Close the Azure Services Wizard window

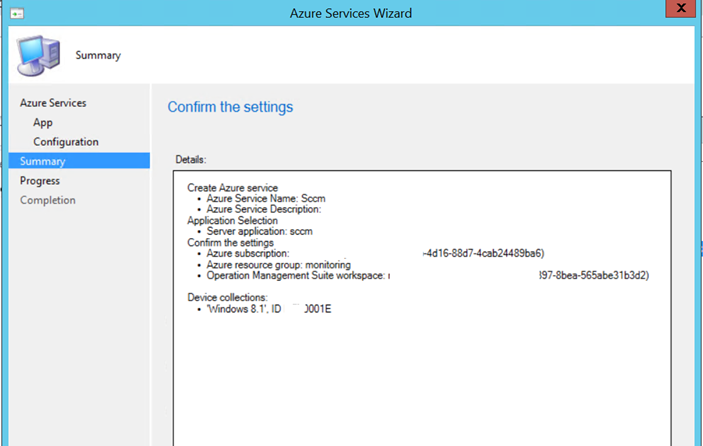click(x=681, y=9)
